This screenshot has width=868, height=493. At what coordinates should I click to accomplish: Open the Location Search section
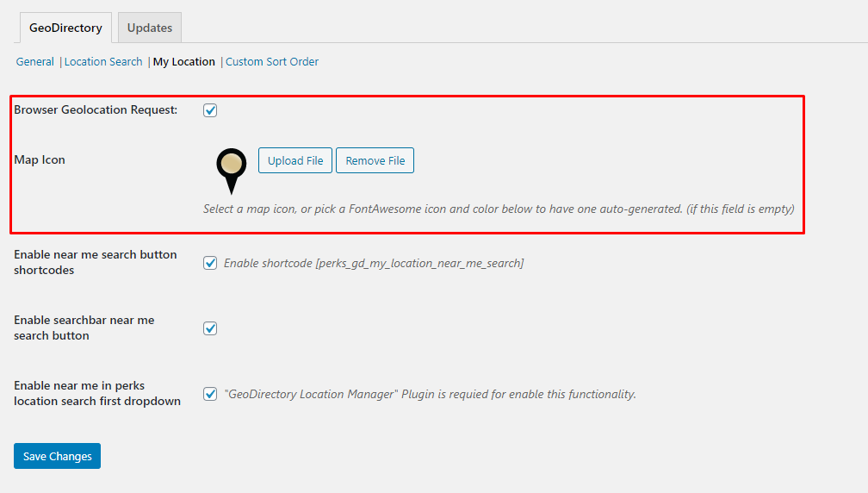(x=103, y=61)
